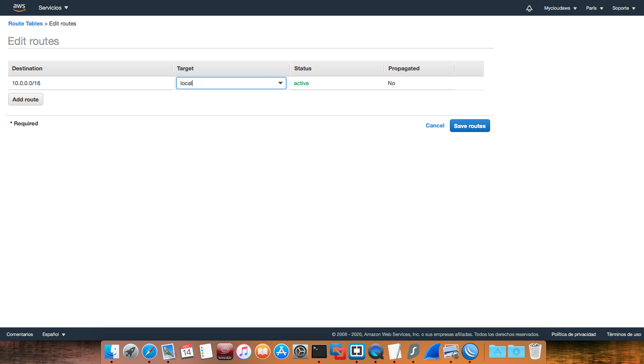Click the Add route button
This screenshot has width=644, height=364.
coord(25,99)
